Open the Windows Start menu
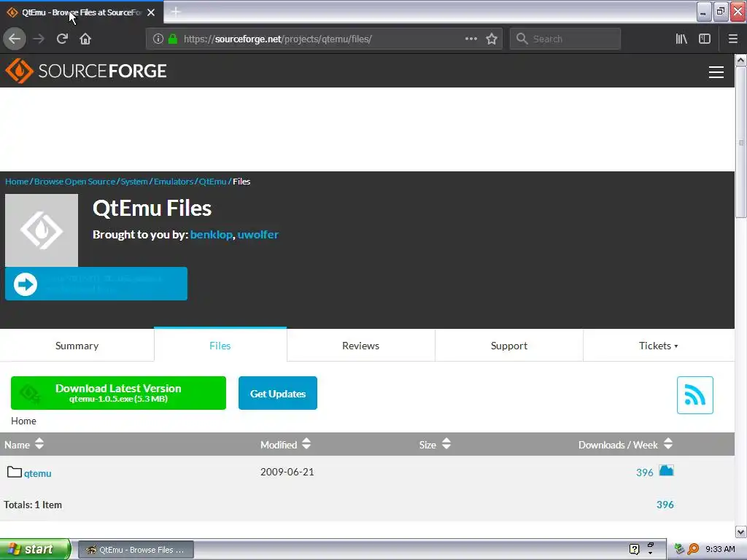The height and width of the screenshot is (560, 747). click(35, 549)
